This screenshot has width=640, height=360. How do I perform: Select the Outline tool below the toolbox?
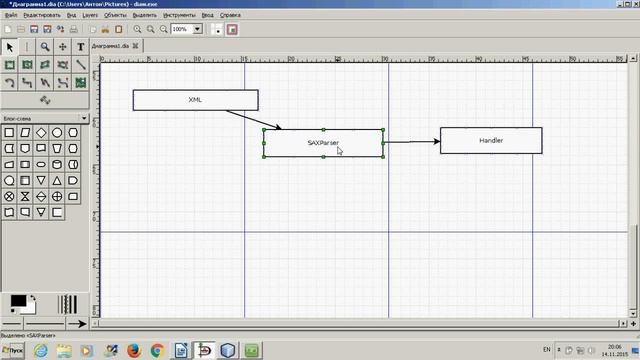[45, 100]
